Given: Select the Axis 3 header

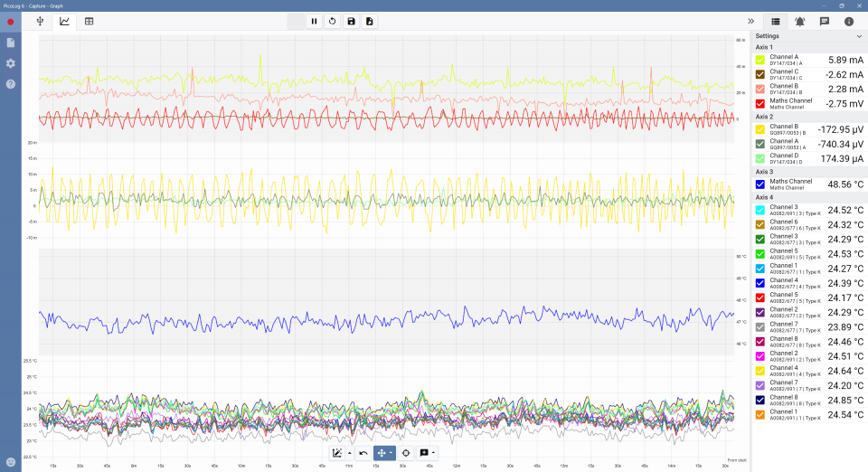Looking at the screenshot, I should click(764, 172).
